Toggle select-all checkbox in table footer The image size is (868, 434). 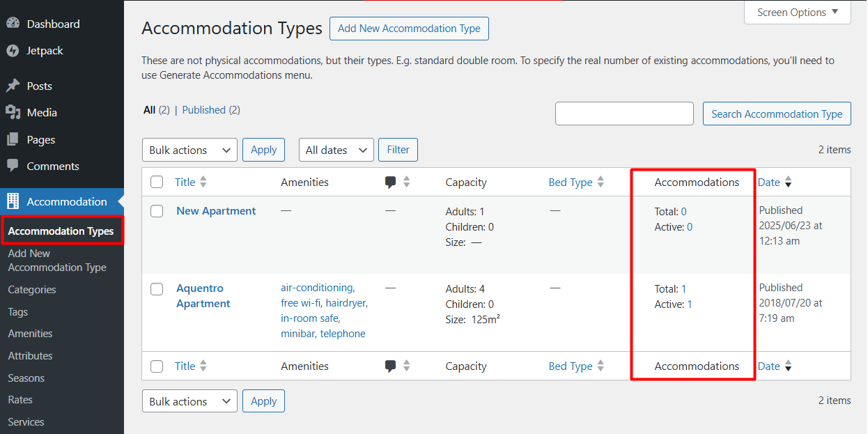click(x=157, y=366)
